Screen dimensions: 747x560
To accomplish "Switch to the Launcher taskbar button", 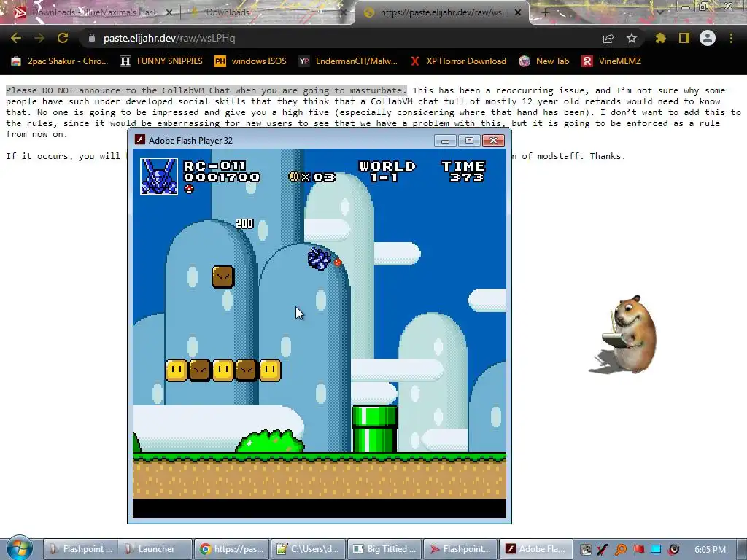I will 155,549.
